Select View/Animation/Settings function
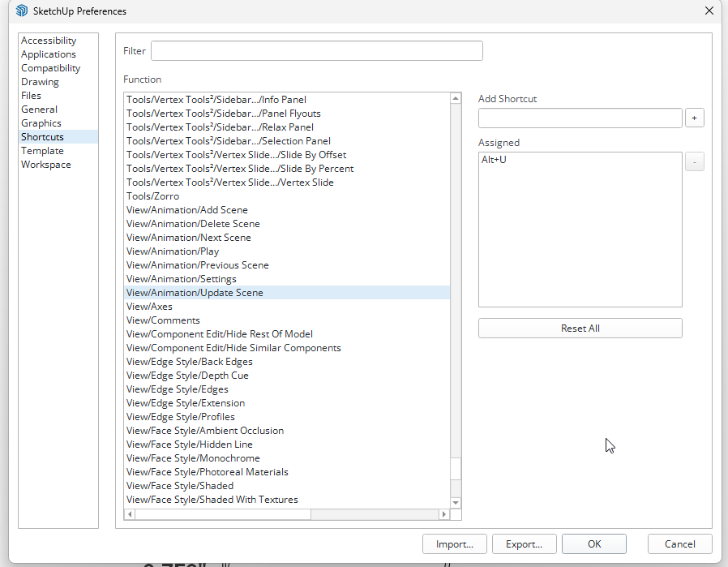Image resolution: width=728 pixels, height=567 pixels. point(288,279)
